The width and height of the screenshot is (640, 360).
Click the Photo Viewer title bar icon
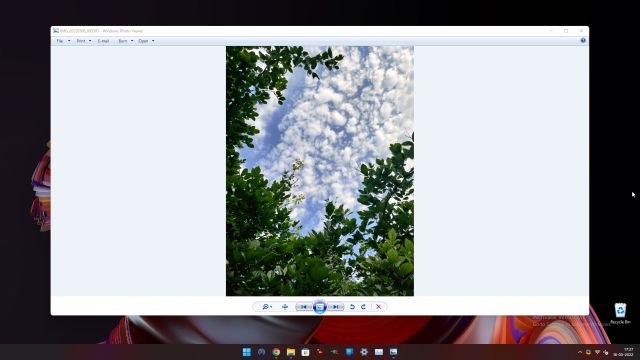(x=56, y=31)
